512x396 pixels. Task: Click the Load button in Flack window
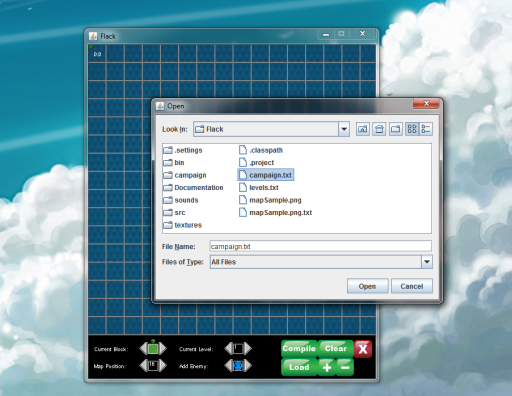(299, 367)
